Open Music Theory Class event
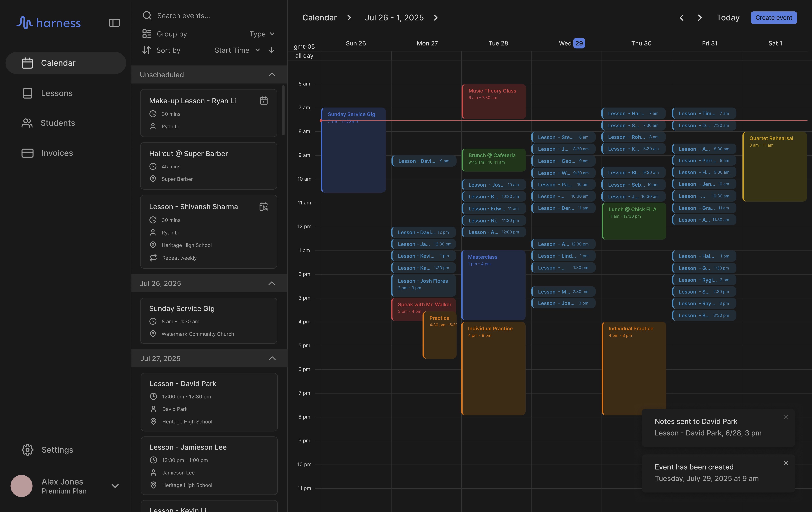 coord(494,101)
